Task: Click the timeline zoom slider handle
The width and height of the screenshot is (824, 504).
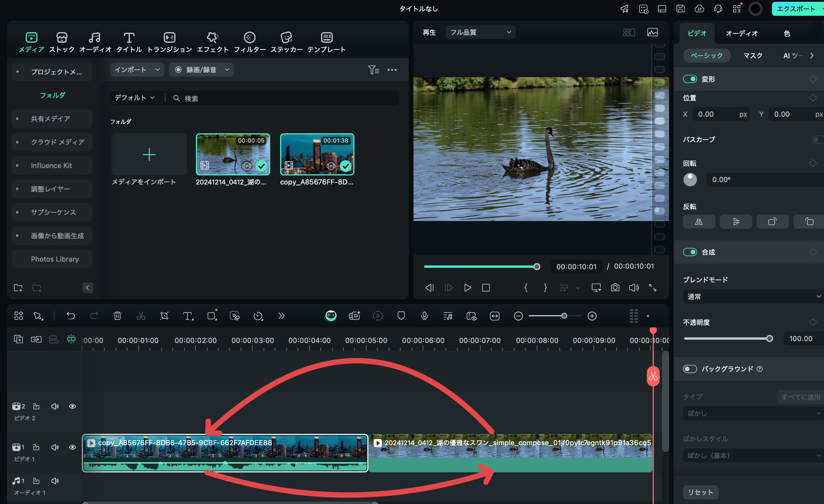Action: coord(564,316)
